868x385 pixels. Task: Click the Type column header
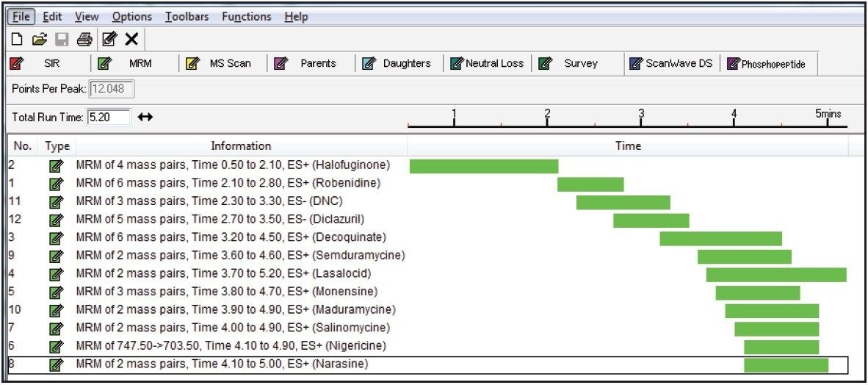click(x=57, y=146)
